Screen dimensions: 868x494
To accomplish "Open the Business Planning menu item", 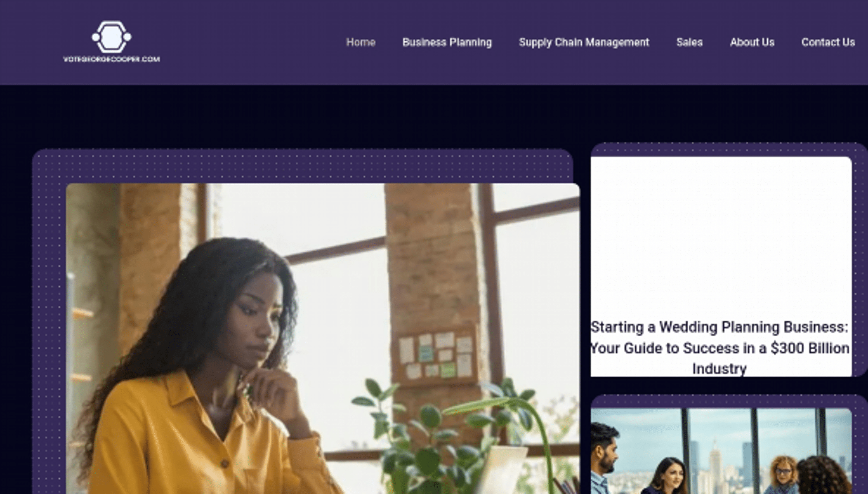I will [447, 42].
